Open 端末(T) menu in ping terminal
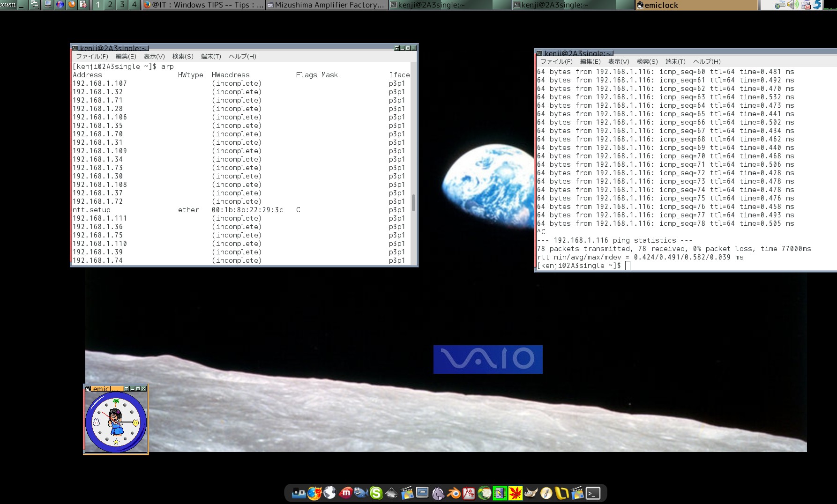The height and width of the screenshot is (504, 837). point(675,61)
